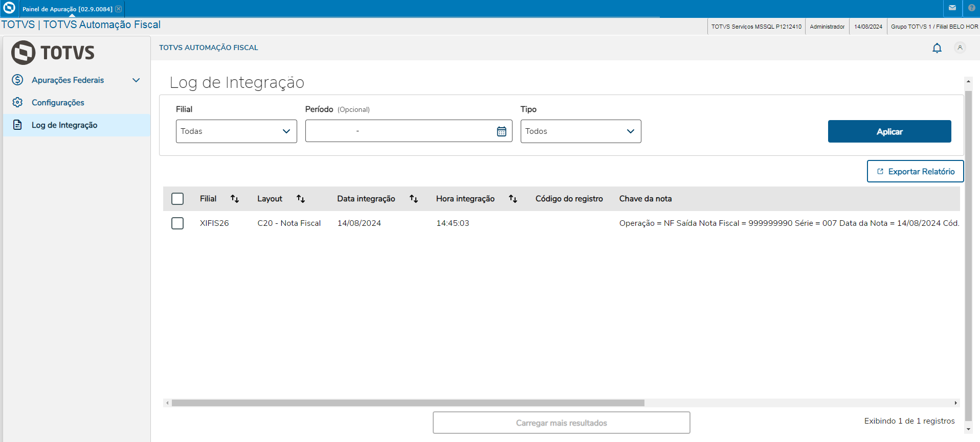Click scroll right arrow of table scrollbar
This screenshot has height=442, width=980.
click(x=955, y=403)
